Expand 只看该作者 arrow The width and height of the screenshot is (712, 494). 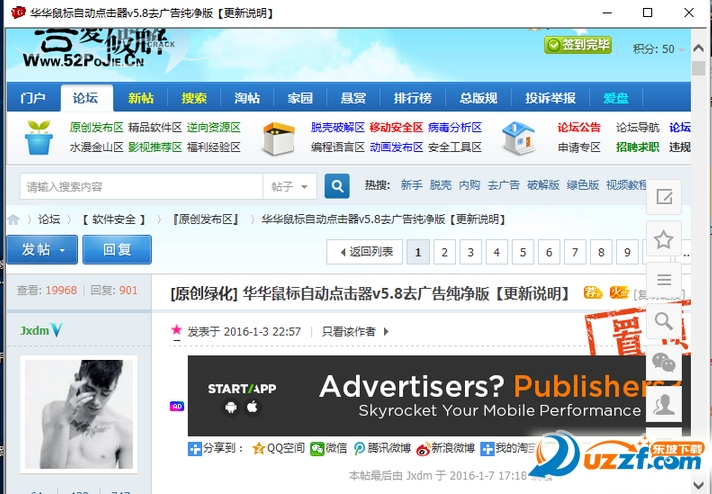coord(386,331)
